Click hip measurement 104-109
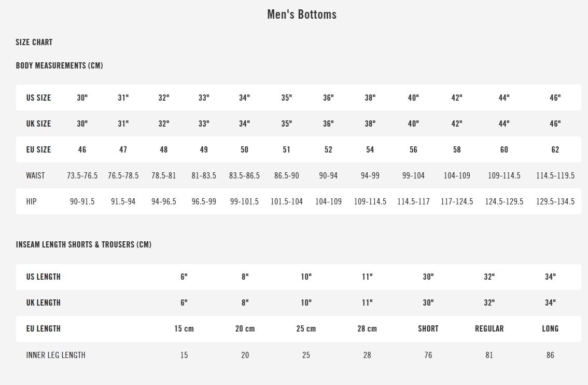 [x=328, y=201]
